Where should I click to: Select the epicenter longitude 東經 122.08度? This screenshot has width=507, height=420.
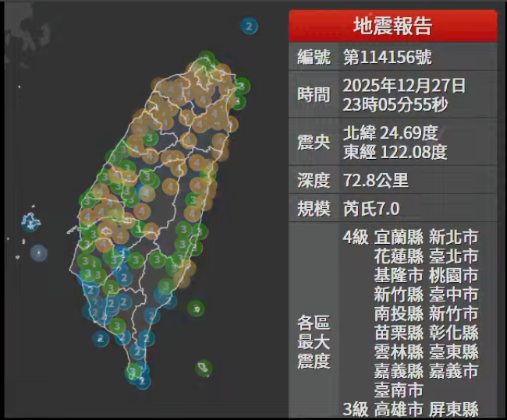[395, 152]
